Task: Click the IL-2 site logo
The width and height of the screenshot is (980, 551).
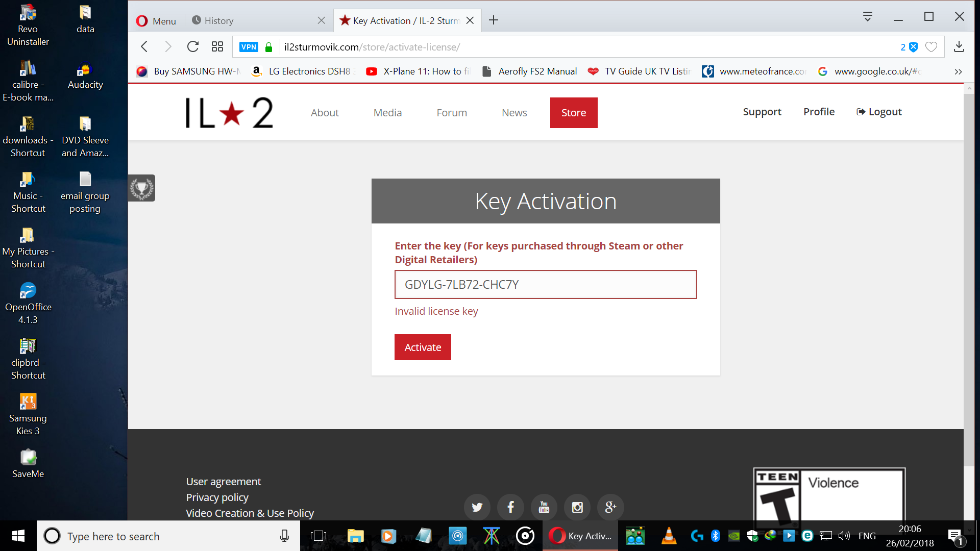Action: (229, 112)
